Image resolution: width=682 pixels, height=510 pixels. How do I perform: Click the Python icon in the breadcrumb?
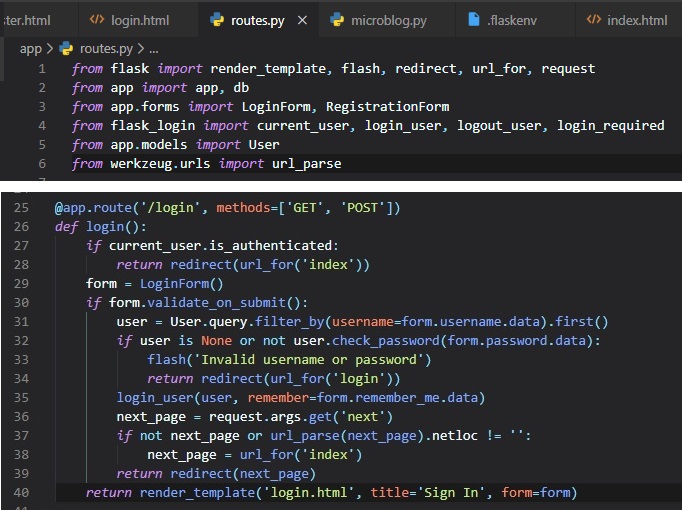coord(66,48)
